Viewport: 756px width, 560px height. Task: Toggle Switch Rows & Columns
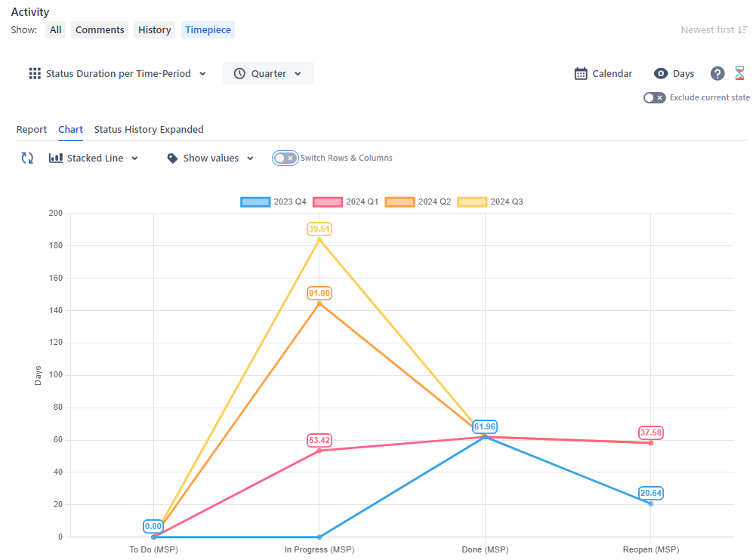point(285,158)
